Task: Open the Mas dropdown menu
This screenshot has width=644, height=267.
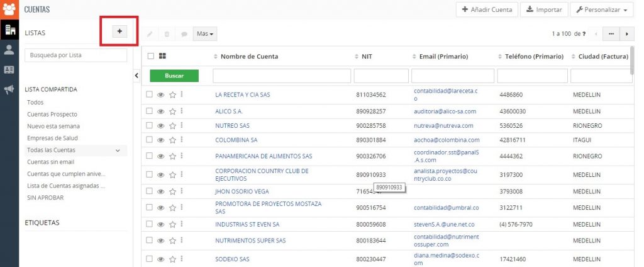Action: point(206,33)
